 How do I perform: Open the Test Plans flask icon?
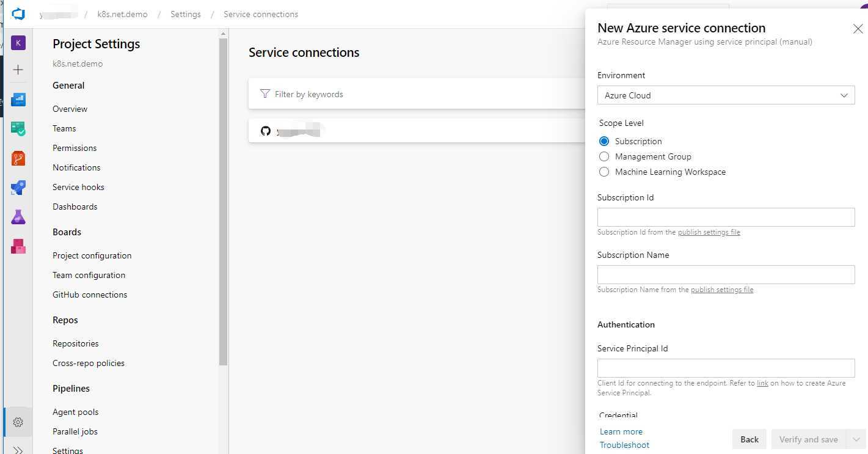tap(18, 217)
